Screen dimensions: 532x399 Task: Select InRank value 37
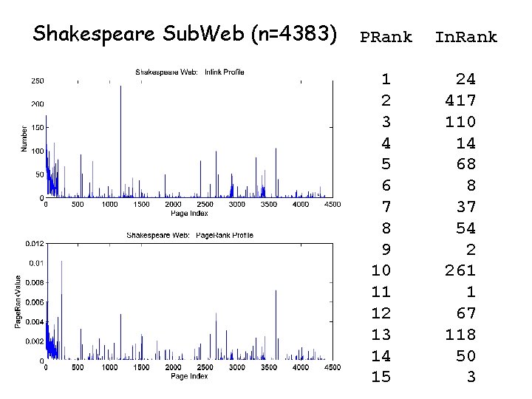pos(465,207)
